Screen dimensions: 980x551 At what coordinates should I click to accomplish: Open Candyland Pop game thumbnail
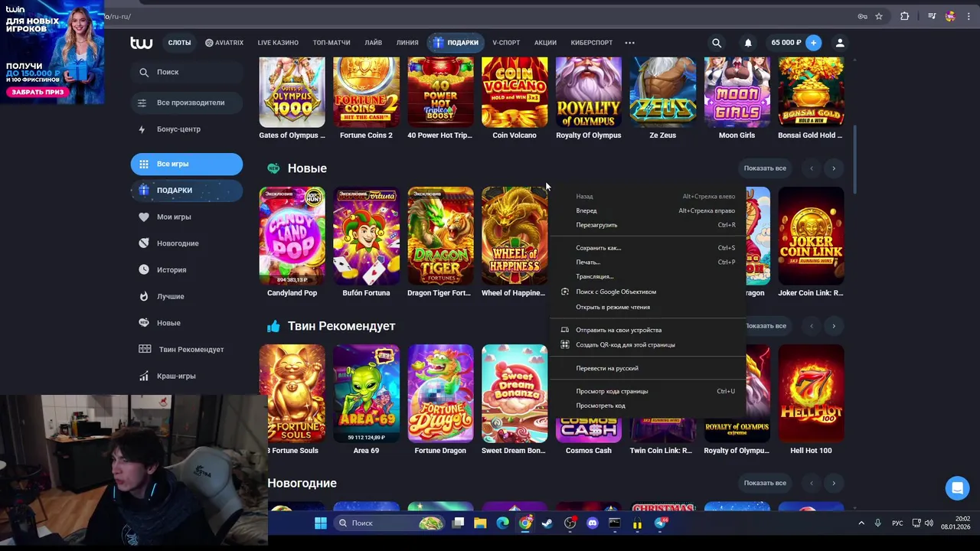292,236
